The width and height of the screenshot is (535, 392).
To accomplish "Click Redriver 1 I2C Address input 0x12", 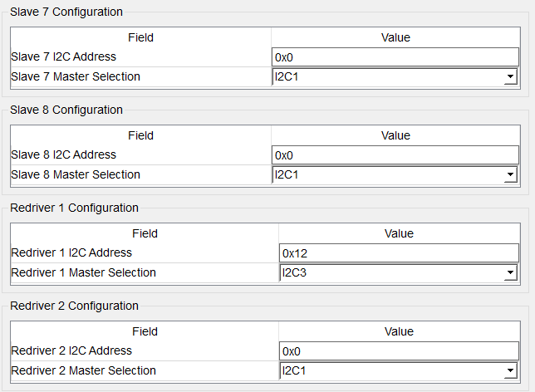I will coord(399,253).
